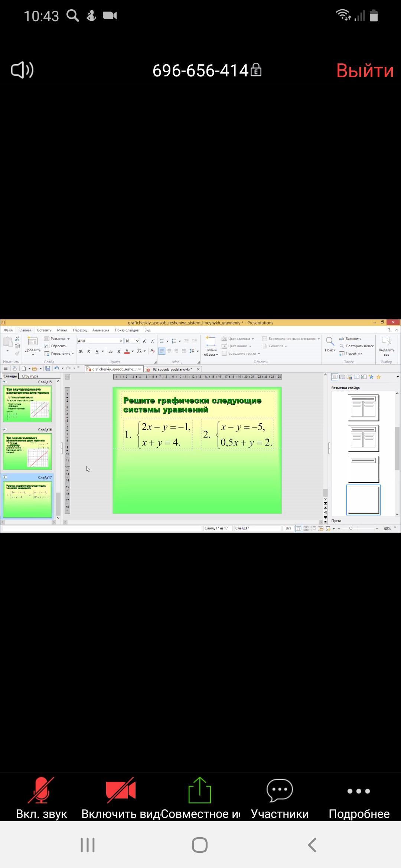401x868 pixels.
Task: Click the red font color A
Action: click(x=127, y=351)
